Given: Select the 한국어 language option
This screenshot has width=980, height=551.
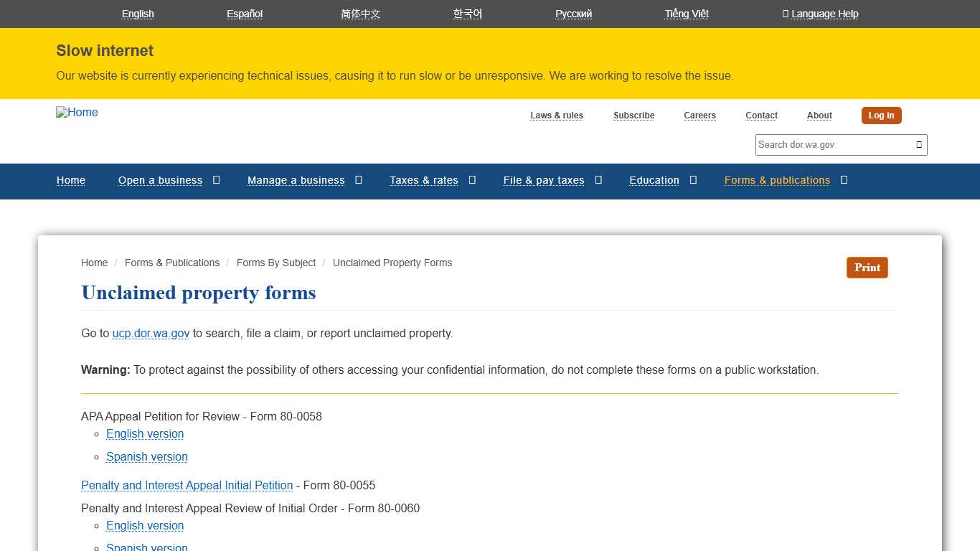Looking at the screenshot, I should point(467,14).
